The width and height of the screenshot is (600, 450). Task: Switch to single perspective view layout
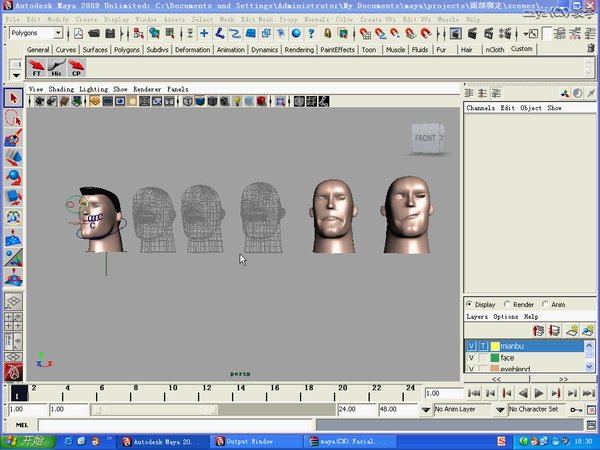click(x=13, y=302)
